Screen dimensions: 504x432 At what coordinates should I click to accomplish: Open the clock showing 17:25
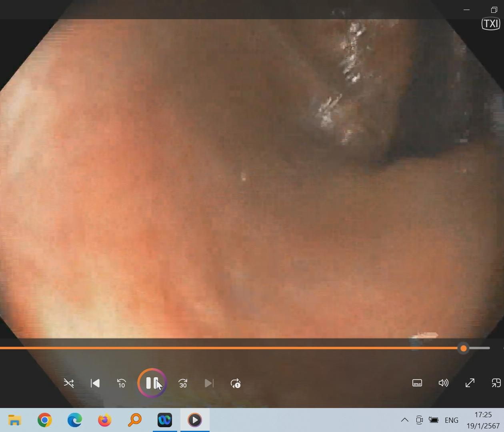click(483, 420)
